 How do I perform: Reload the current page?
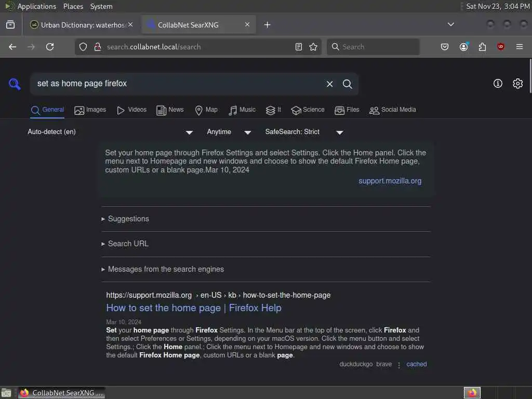click(50, 47)
